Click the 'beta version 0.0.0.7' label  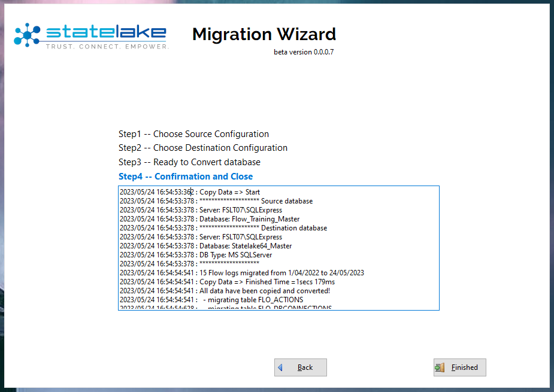[304, 52]
